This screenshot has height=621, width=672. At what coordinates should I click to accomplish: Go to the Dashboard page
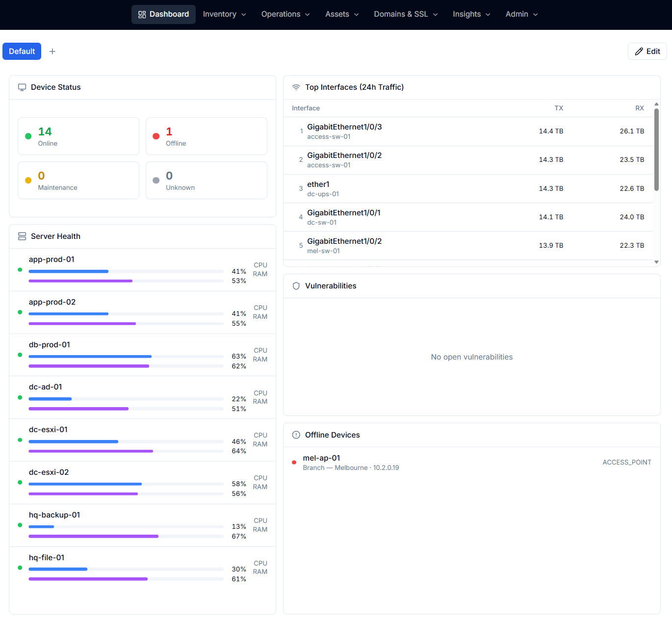point(163,15)
